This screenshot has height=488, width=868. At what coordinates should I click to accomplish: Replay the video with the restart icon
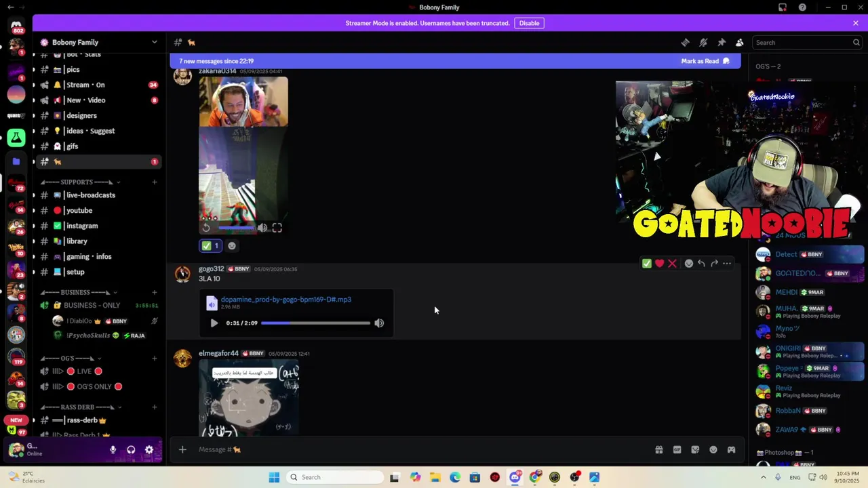(207, 228)
